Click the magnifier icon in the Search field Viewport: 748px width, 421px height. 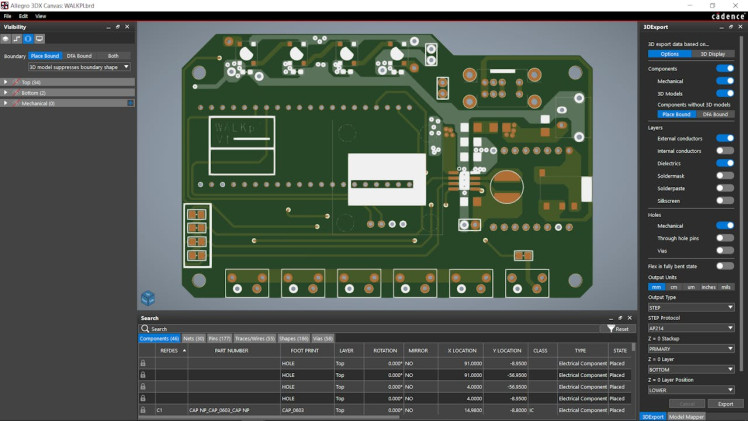click(x=146, y=329)
